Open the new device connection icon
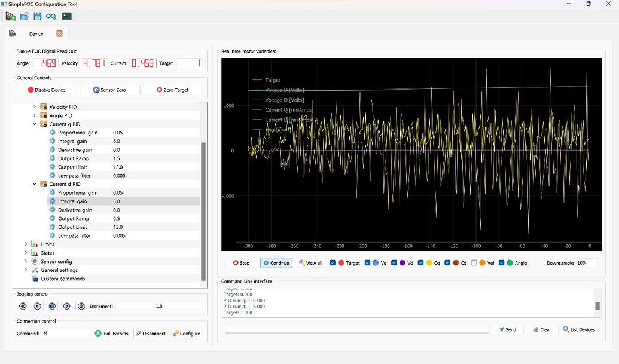This screenshot has width=619, height=364. pos(11,16)
